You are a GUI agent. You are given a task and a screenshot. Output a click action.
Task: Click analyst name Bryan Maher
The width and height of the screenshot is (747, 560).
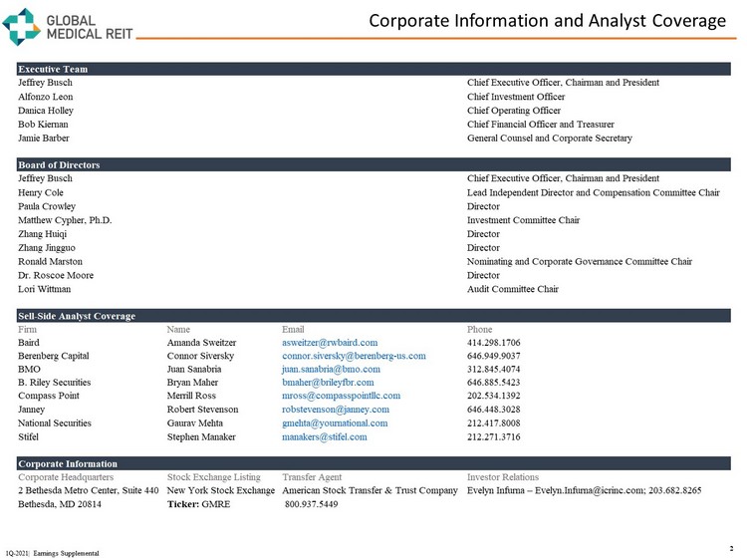coord(192,383)
